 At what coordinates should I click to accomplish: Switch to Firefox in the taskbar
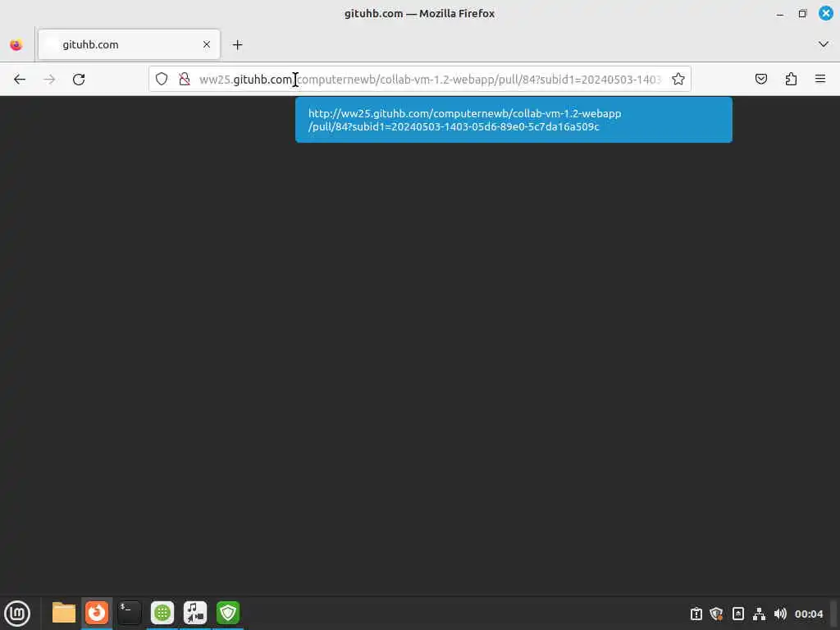[97, 613]
